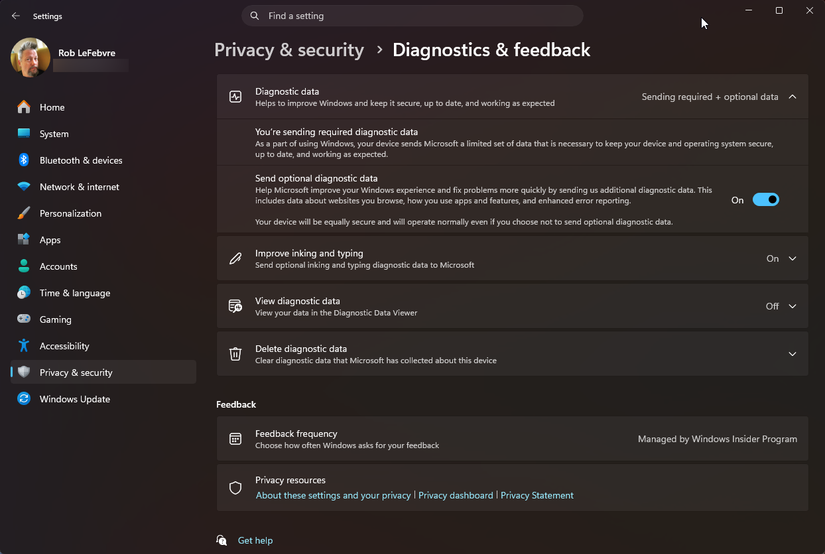Viewport: 825px width, 554px height.
Task: Click the Network wifi icon
Action: point(24,186)
